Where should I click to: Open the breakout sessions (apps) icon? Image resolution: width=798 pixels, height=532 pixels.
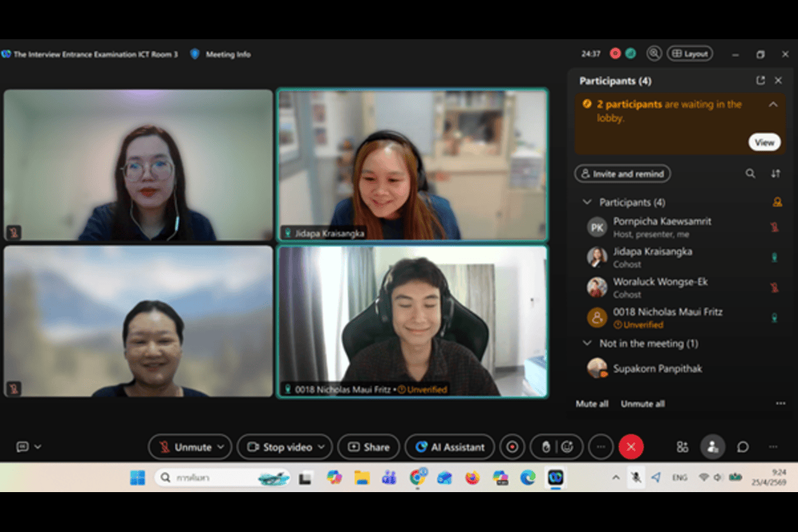pos(682,447)
